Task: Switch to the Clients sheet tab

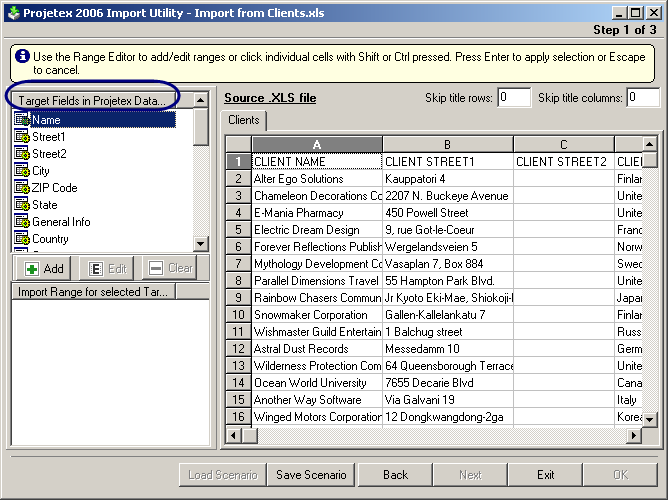Action: 244,120
